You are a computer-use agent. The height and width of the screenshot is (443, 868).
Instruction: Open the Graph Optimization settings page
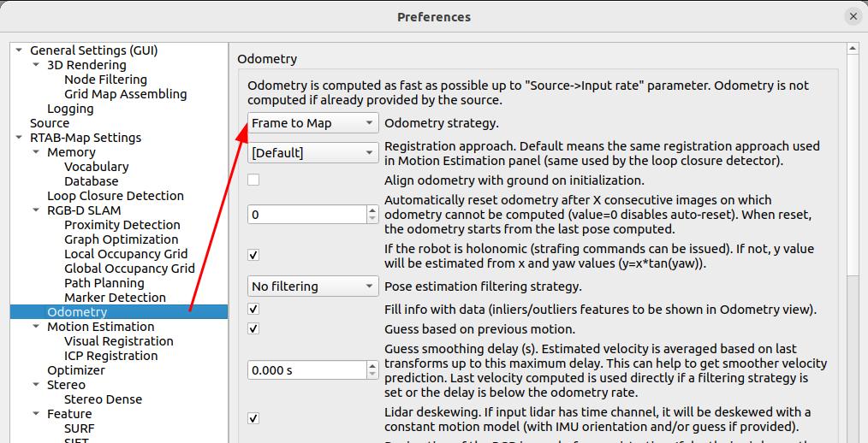pos(121,239)
